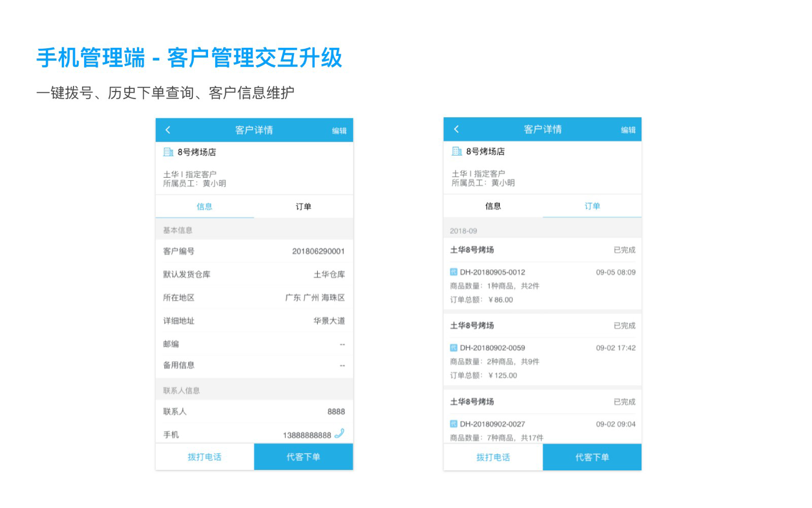Click the badge icon before DH-20180902-0027
Viewport: 812px width, 508px height.
454,424
